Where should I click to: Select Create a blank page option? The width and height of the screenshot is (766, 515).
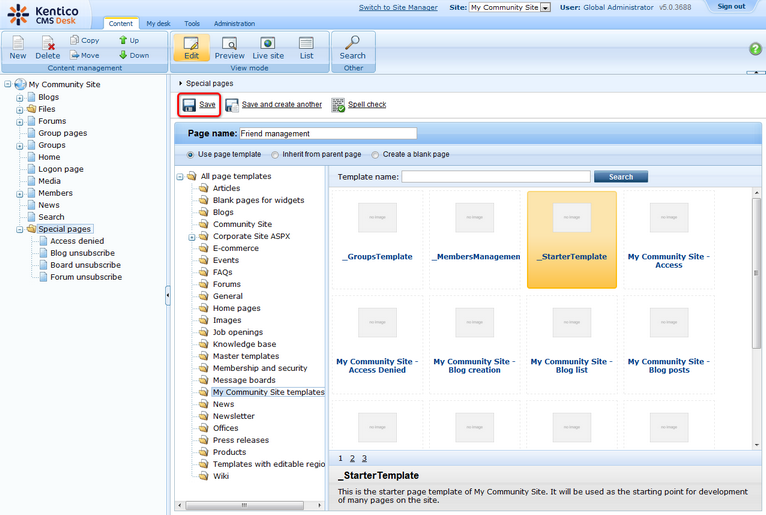pyautogui.click(x=375, y=155)
